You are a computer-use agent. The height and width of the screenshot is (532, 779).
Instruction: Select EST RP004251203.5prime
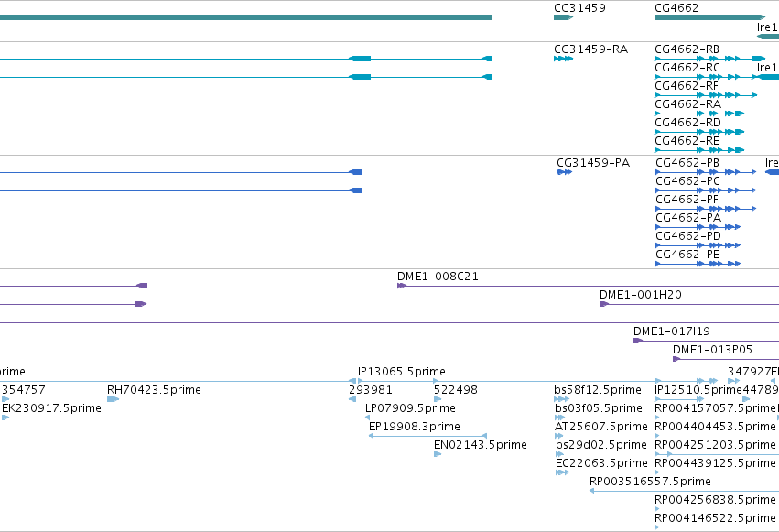tap(715, 445)
